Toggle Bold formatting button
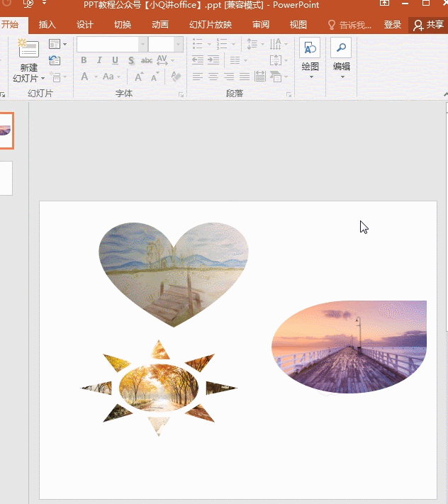 point(84,60)
